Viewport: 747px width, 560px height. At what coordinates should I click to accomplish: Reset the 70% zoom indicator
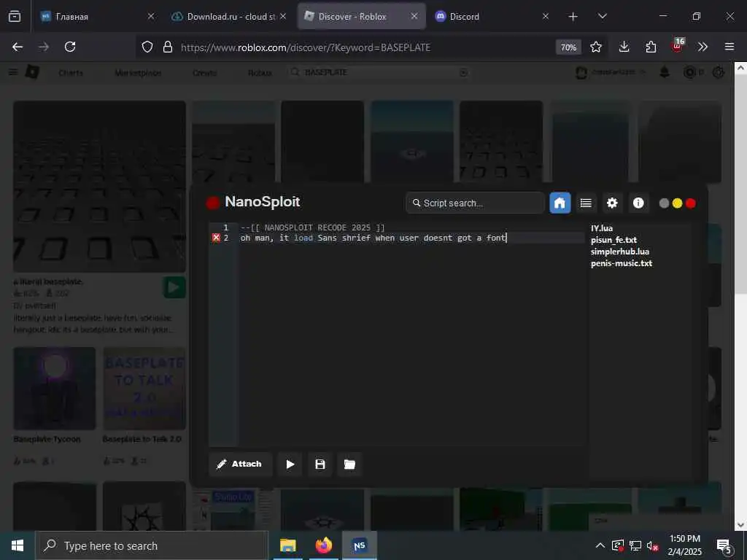pos(568,47)
